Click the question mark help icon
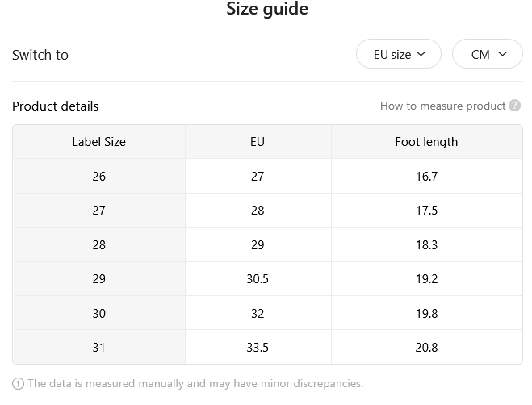 pos(515,106)
